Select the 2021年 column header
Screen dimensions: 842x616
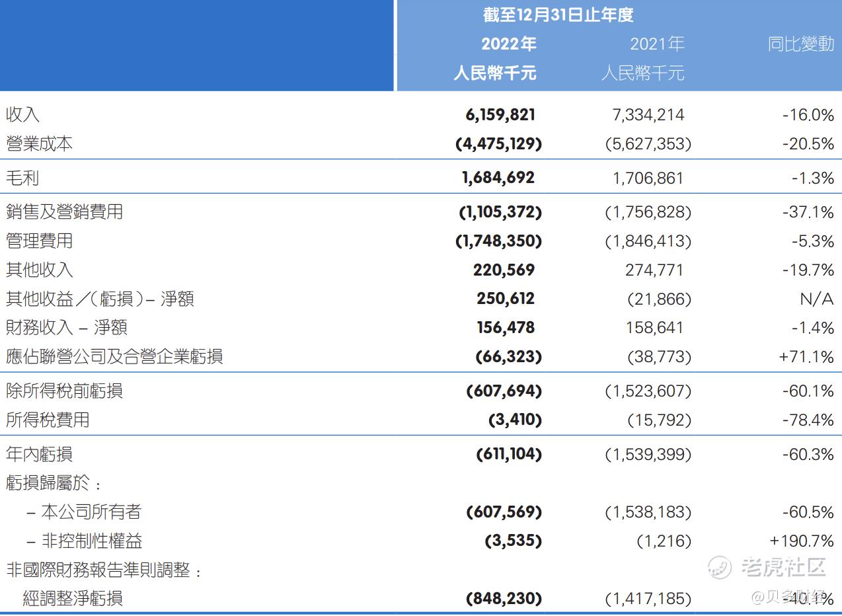(656, 44)
